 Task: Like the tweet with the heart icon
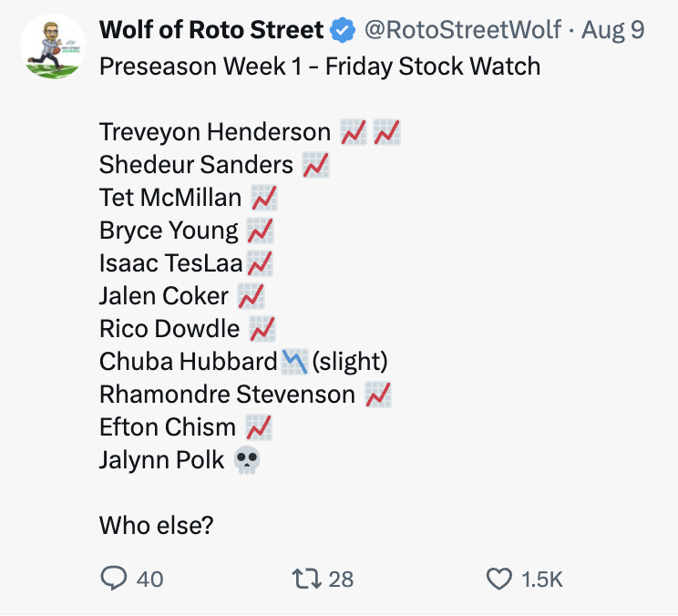(499, 580)
